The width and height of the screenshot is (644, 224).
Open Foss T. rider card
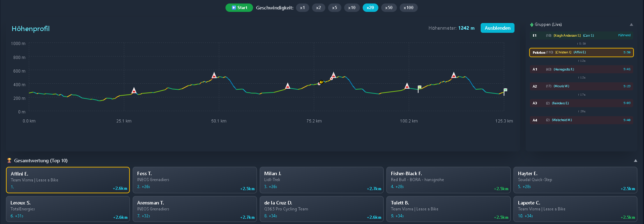pyautogui.click(x=194, y=180)
